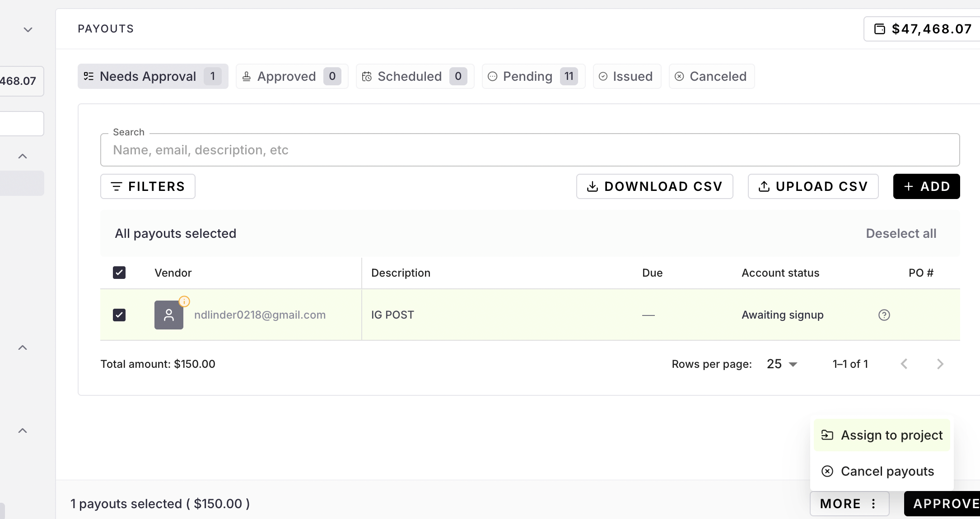Click the wallet balance icon at top right
The height and width of the screenshot is (519, 980).
tap(880, 29)
